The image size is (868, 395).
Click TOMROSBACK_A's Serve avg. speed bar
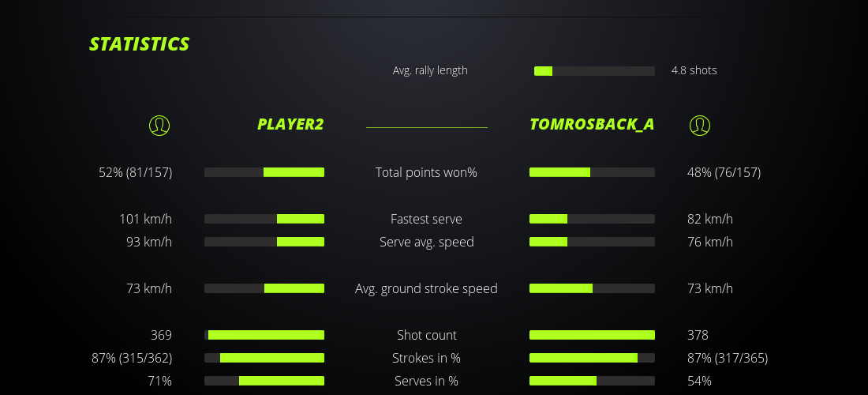(592, 242)
